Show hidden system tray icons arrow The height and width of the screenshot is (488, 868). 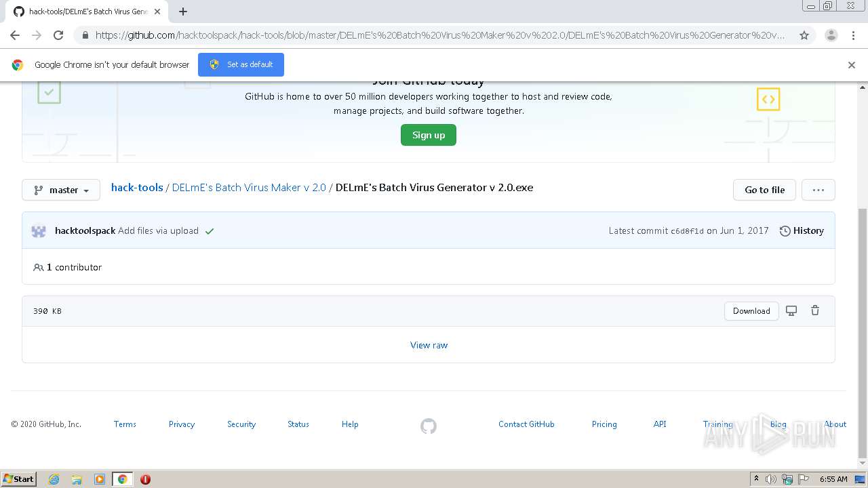756,479
